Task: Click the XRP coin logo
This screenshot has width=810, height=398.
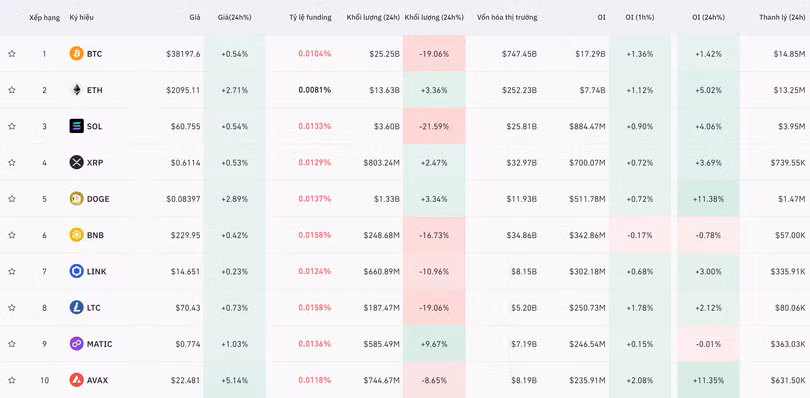Action: tap(76, 163)
